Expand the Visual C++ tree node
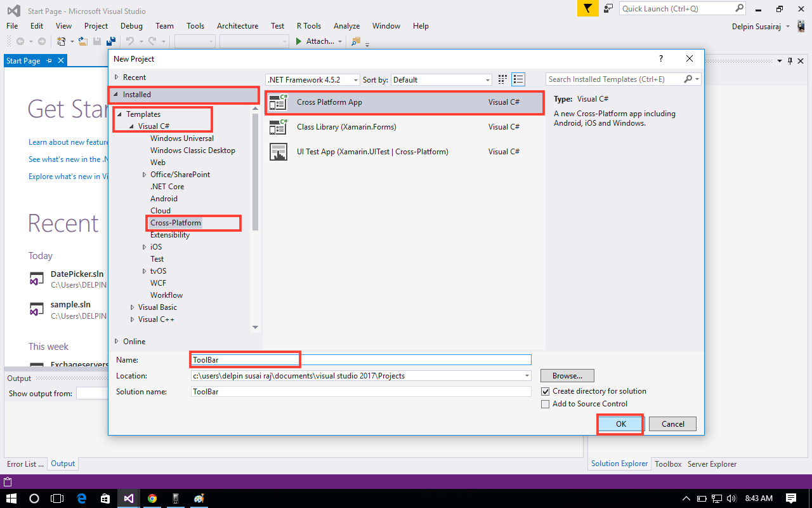 133,319
